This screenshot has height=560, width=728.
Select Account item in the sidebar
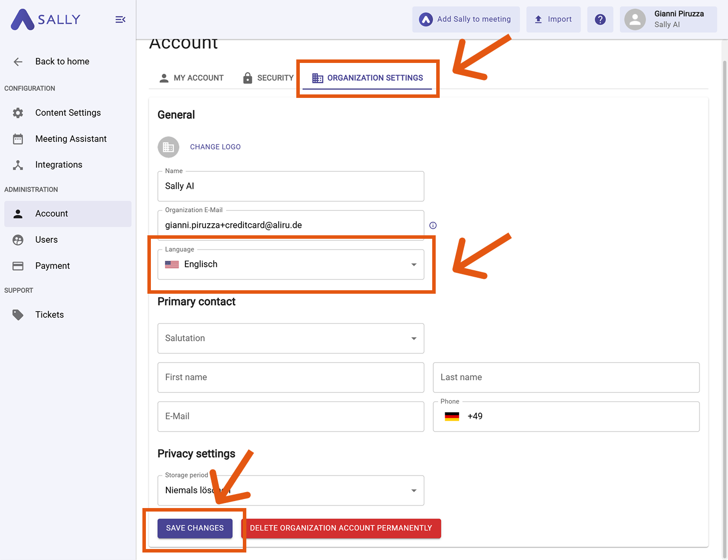tap(68, 214)
